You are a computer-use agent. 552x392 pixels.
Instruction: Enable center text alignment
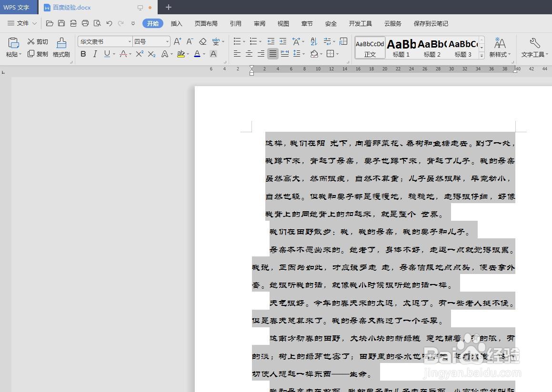coord(249,54)
